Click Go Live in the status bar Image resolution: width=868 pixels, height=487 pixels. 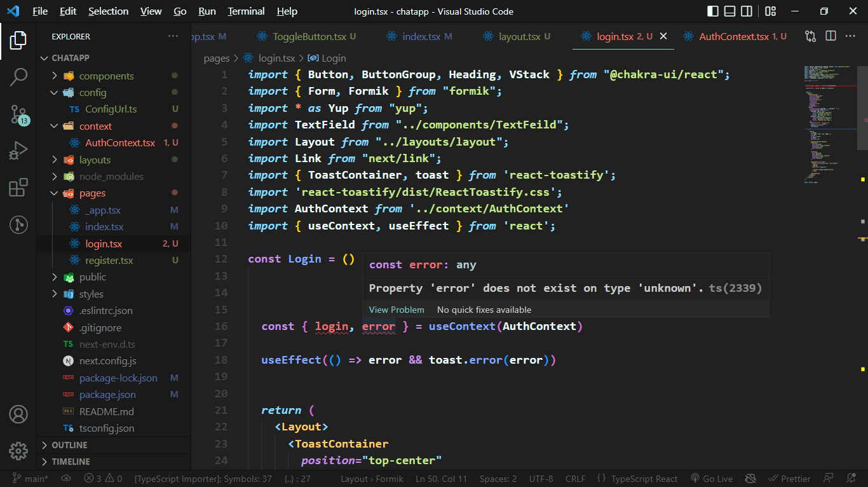click(x=711, y=479)
